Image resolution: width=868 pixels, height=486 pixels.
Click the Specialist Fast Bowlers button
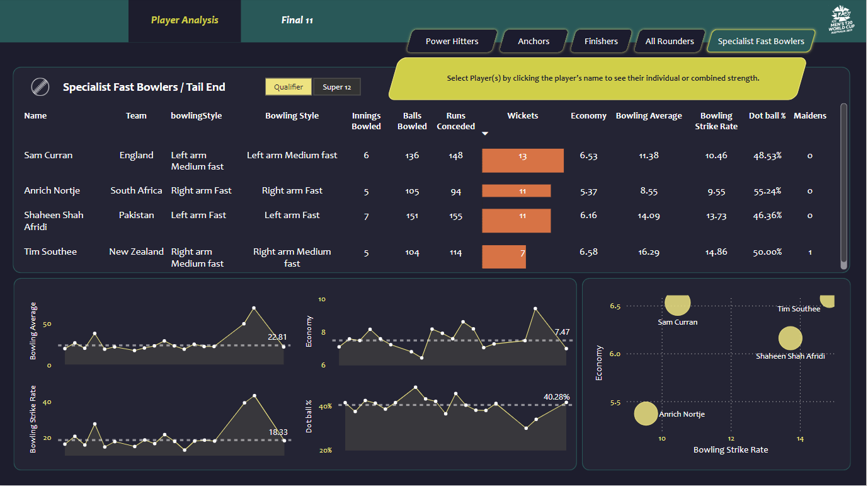[x=760, y=40]
